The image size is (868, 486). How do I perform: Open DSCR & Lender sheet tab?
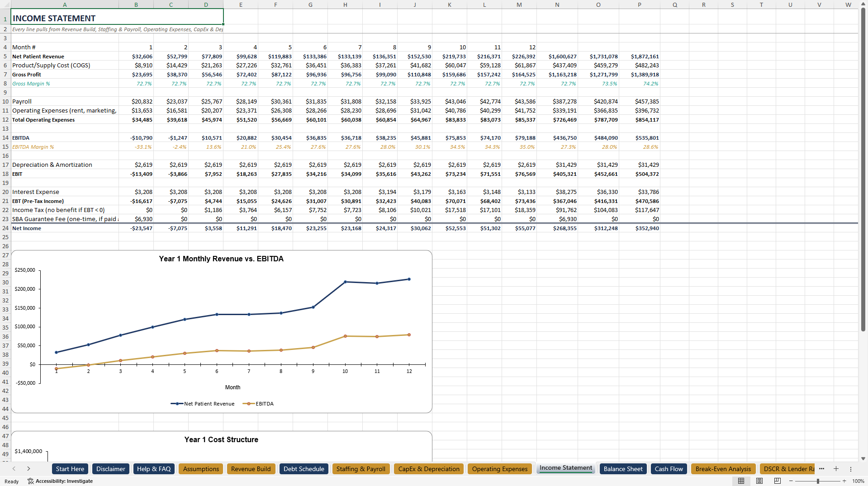(x=787, y=469)
